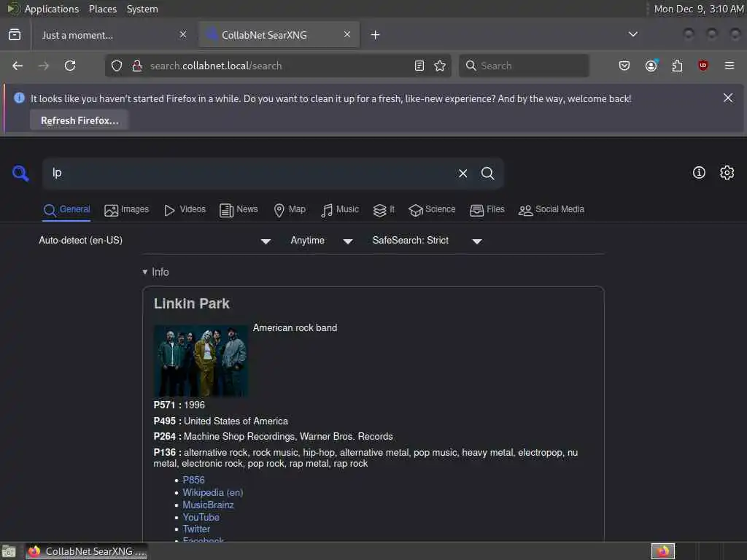The image size is (747, 560).
Task: Open the System menu
Action: 142,9
